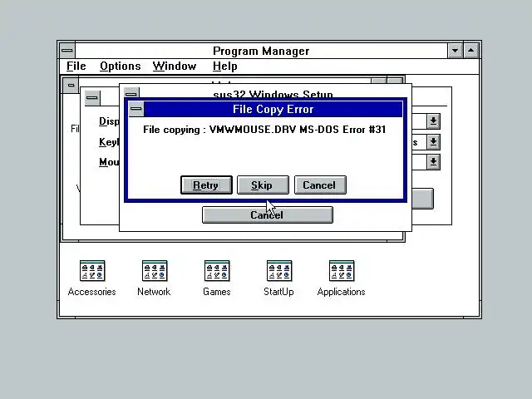Expand the Display dropdown arrow in Setup
The width and height of the screenshot is (532, 399).
(433, 121)
